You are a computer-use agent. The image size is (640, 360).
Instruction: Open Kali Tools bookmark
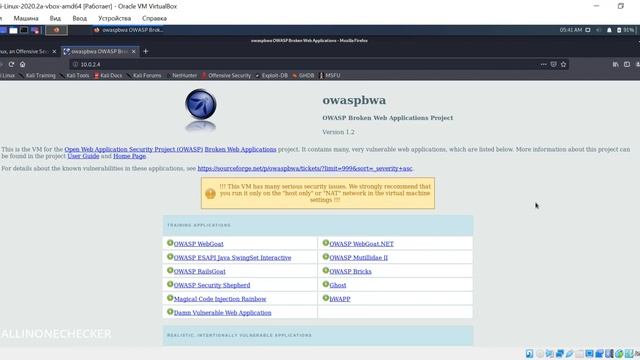click(75, 76)
